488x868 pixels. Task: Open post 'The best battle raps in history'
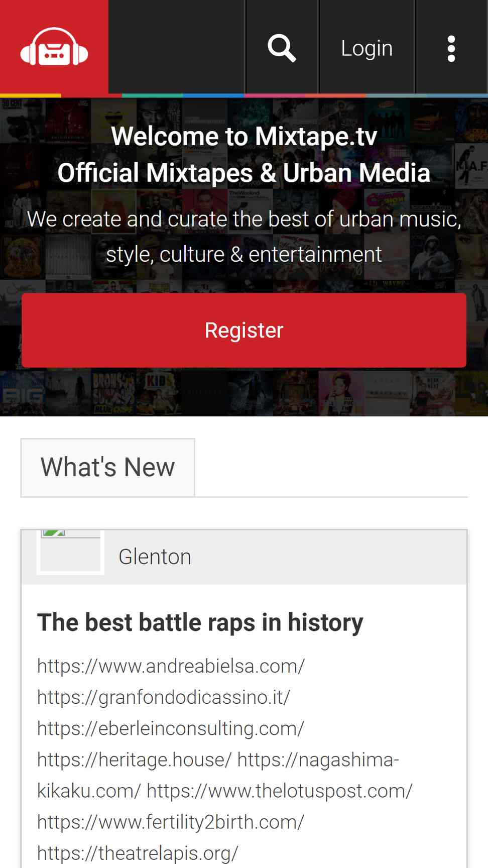200,622
